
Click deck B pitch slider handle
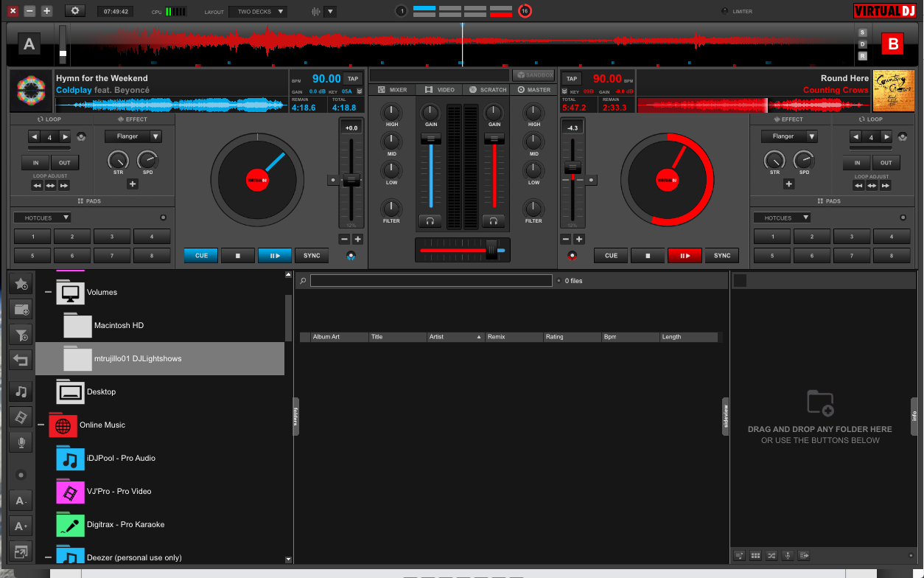[572, 167]
